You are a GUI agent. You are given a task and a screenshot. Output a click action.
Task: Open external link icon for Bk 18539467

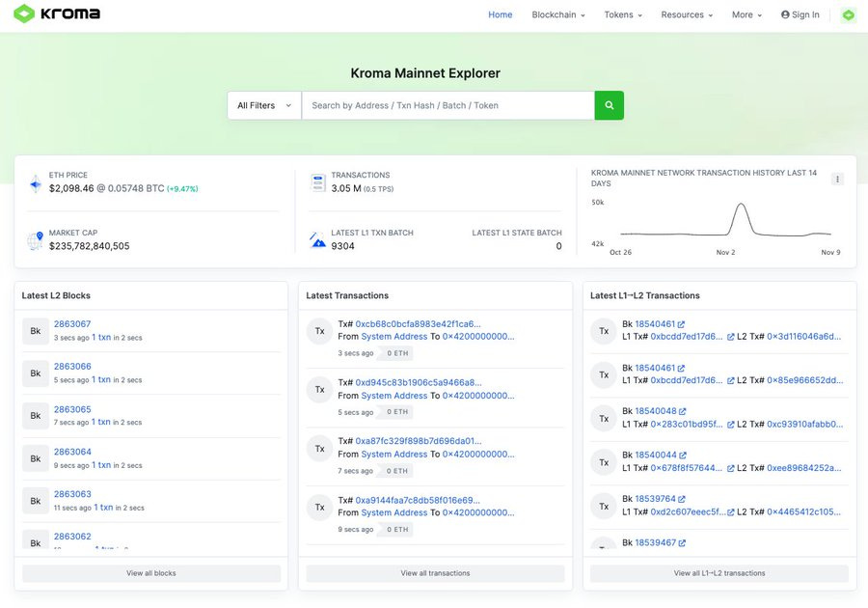click(682, 543)
